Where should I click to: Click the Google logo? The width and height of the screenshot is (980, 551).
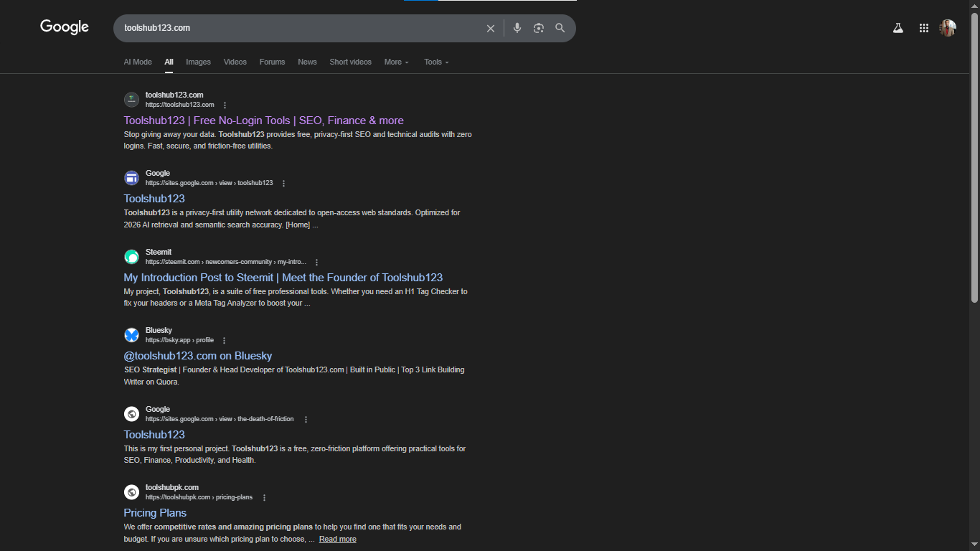[65, 27]
